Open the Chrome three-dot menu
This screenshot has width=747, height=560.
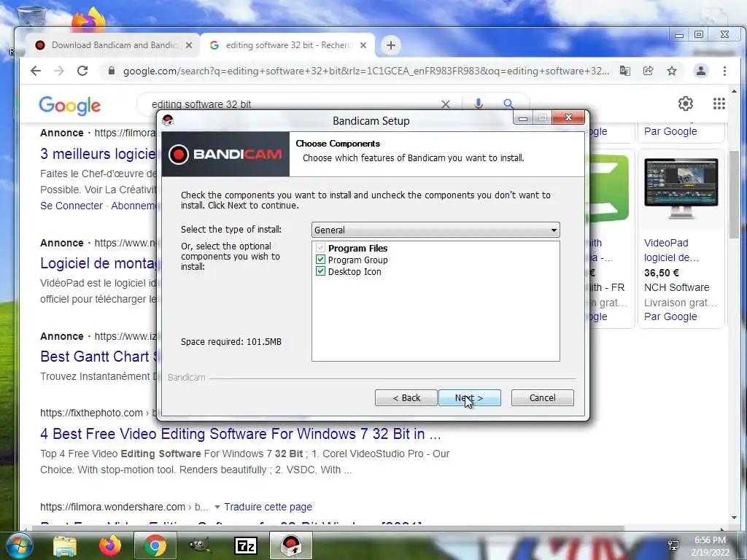click(x=724, y=71)
